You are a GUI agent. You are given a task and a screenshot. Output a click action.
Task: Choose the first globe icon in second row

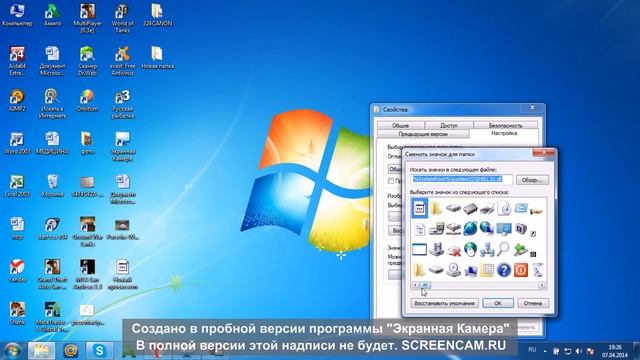pyautogui.click(x=470, y=229)
